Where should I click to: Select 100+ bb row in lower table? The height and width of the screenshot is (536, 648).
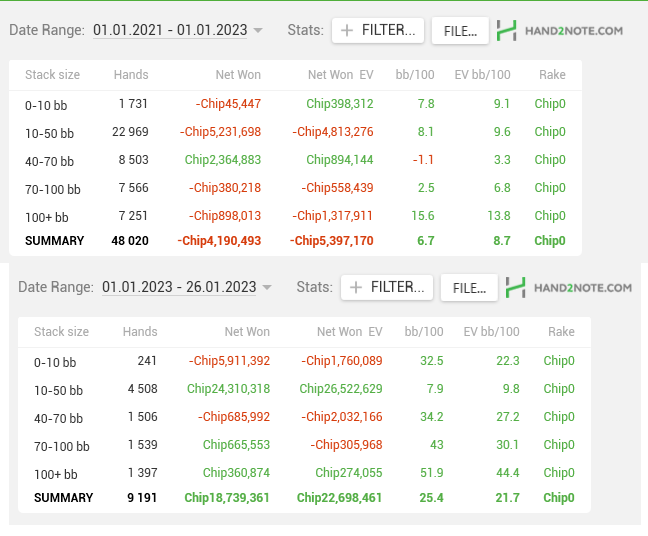304,473
